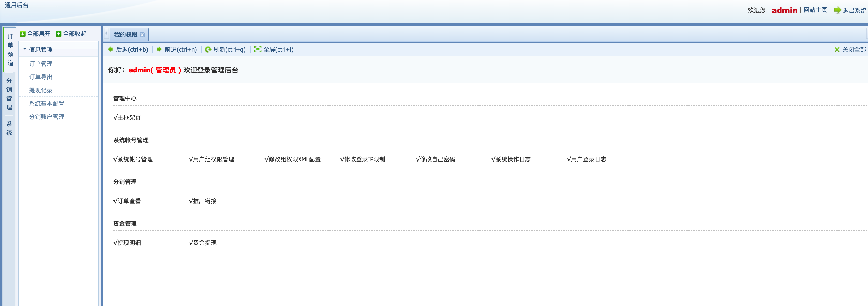The image size is (868, 306).
Task: Open 提现记录 in the sidebar
Action: pos(41,90)
